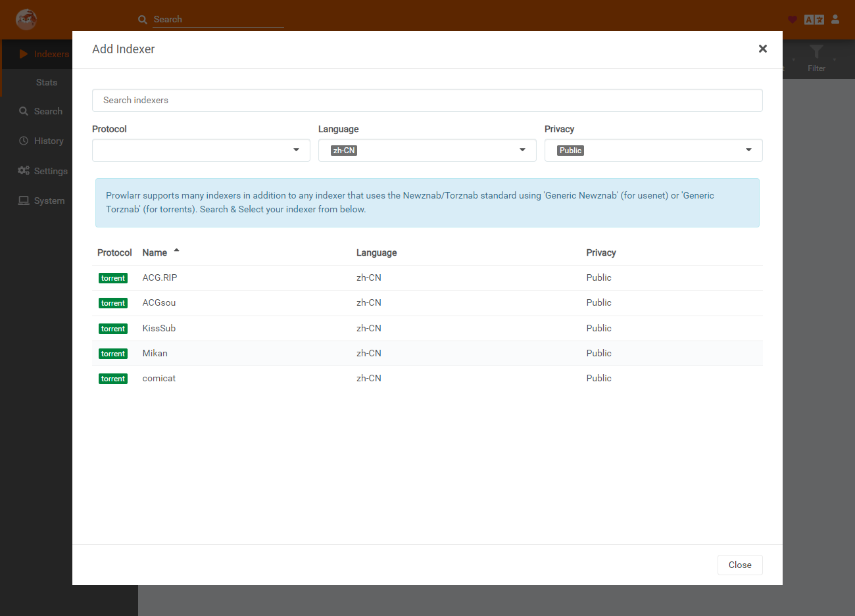
Task: Click Public privacy cell for Mikan
Action: (598, 353)
